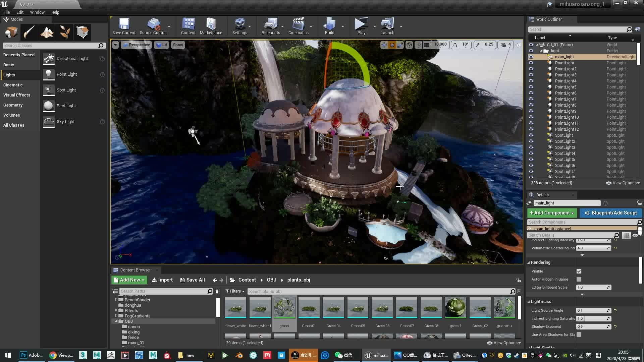Screen dimensions: 644x362
Task: Open the Perspective viewport dropdown
Action: [136, 45]
